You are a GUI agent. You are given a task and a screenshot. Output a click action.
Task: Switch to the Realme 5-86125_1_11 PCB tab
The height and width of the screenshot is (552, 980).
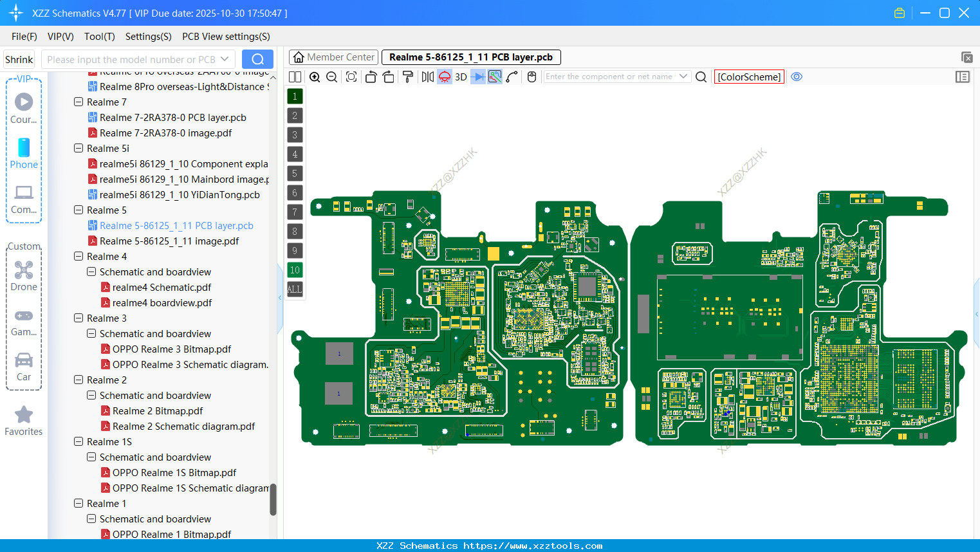(471, 57)
